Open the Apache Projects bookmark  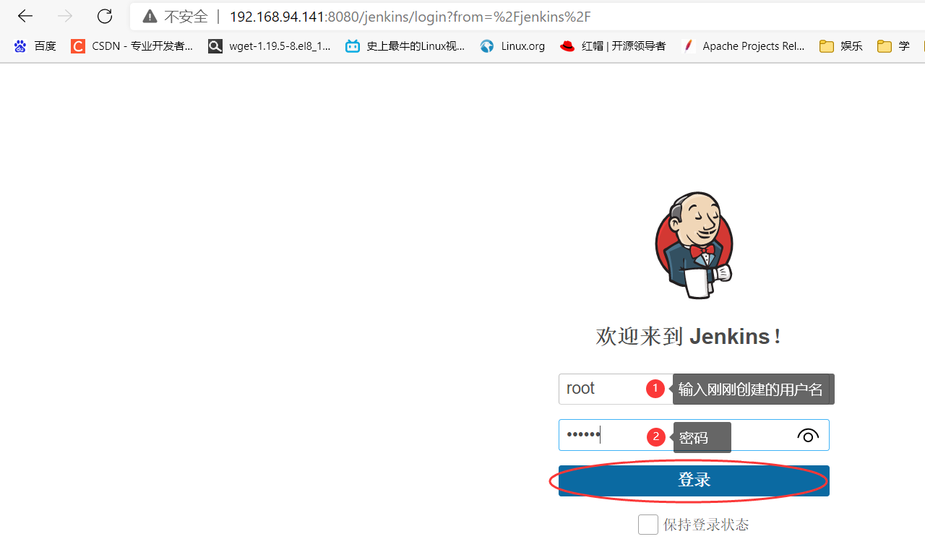click(743, 46)
